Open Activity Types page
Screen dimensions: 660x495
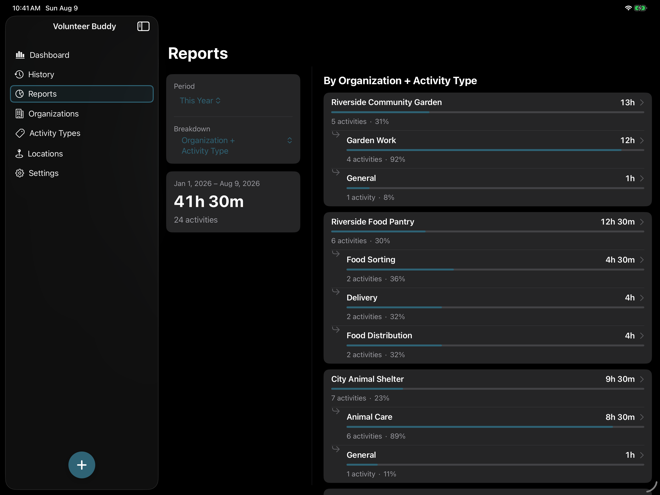point(82,133)
